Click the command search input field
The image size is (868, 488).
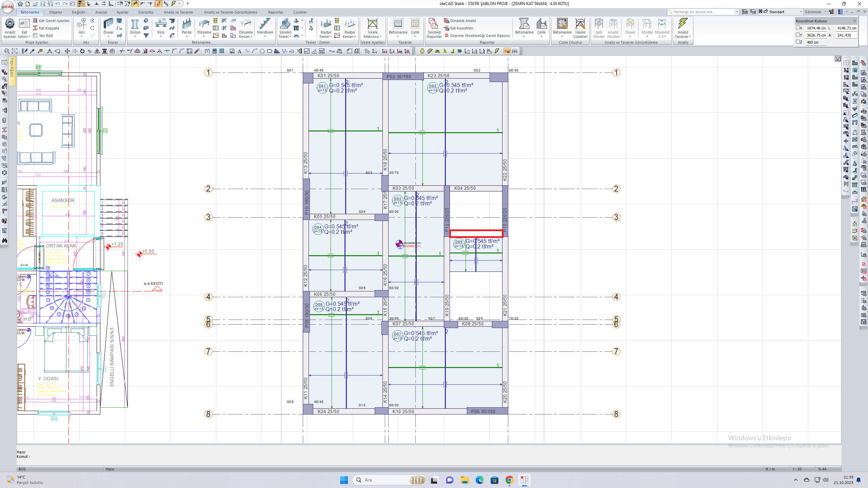702,12
